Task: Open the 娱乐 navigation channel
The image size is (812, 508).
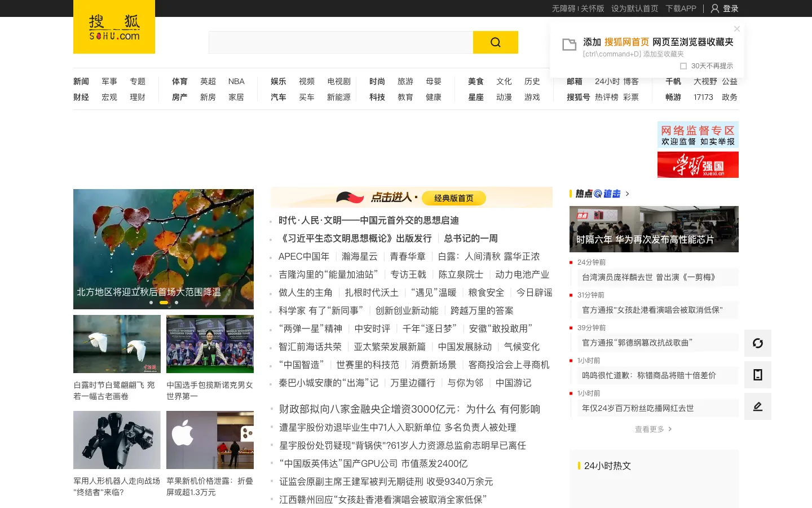Action: (279, 81)
